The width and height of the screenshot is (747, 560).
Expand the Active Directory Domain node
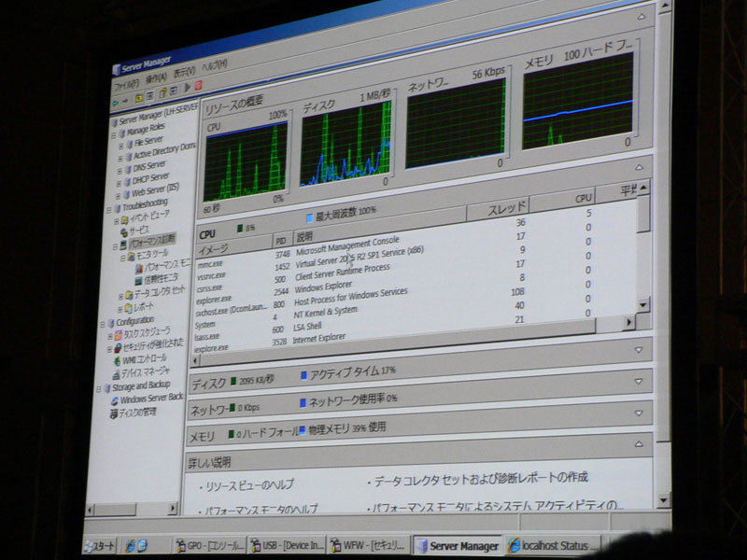pyautogui.click(x=120, y=158)
